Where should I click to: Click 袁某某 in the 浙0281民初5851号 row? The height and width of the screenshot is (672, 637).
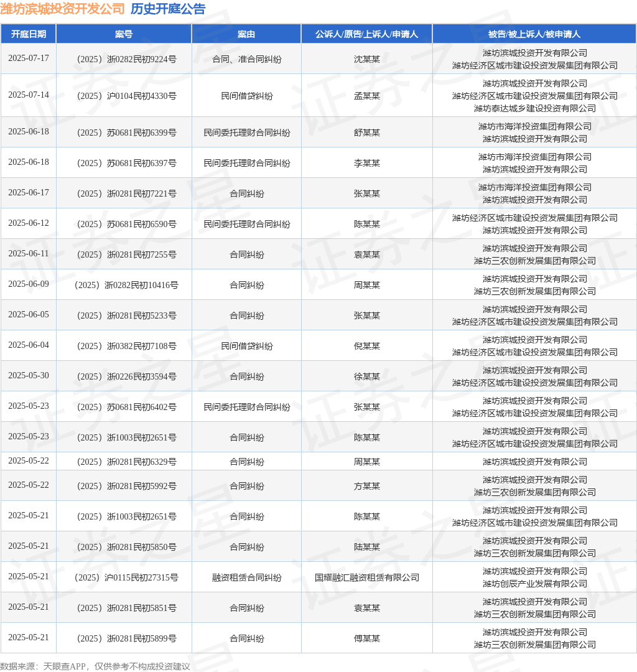coord(366,608)
